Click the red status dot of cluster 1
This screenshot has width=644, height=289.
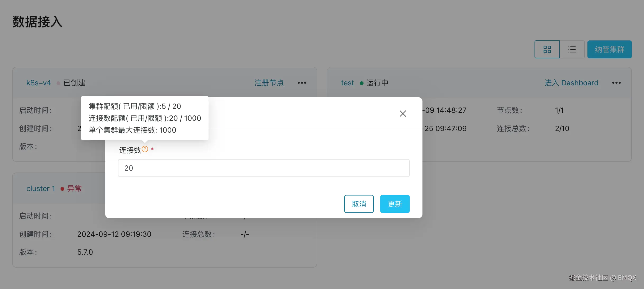pyautogui.click(x=63, y=188)
